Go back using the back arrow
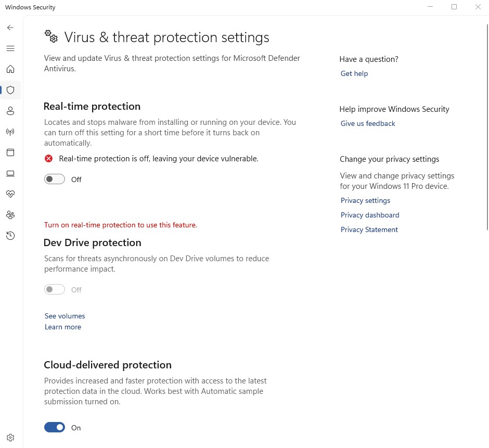Viewport: 489px width, 448px height. (x=10, y=28)
